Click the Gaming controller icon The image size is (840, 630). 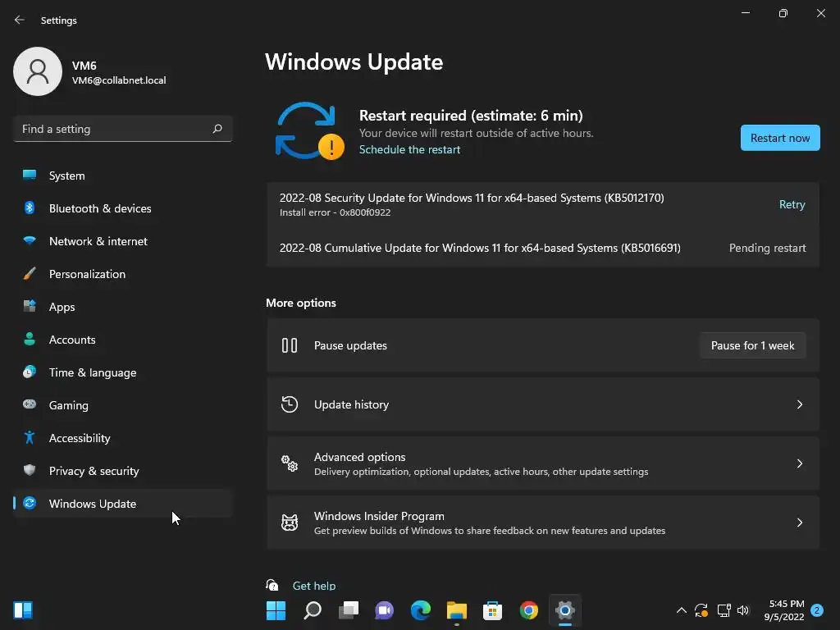(30, 404)
